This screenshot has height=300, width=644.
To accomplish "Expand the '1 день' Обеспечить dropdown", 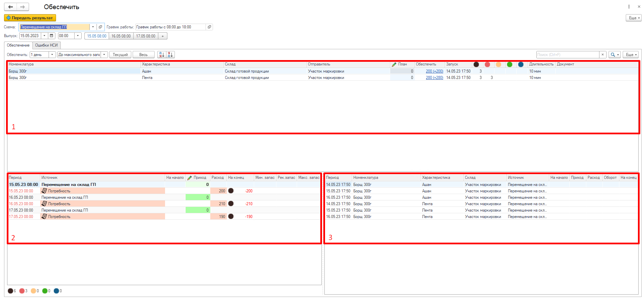I will click(52, 55).
